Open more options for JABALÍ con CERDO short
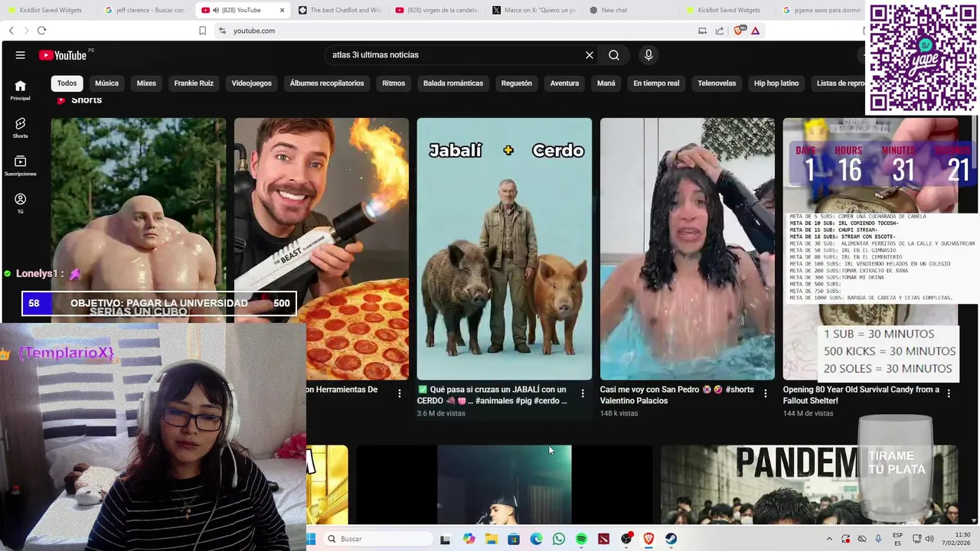 tap(583, 393)
